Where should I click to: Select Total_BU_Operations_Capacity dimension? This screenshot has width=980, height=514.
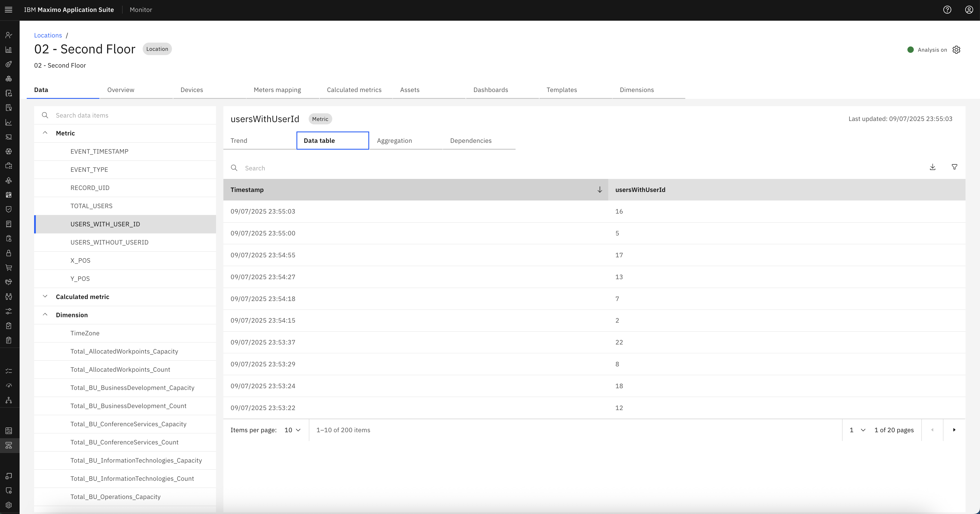click(x=125, y=497)
